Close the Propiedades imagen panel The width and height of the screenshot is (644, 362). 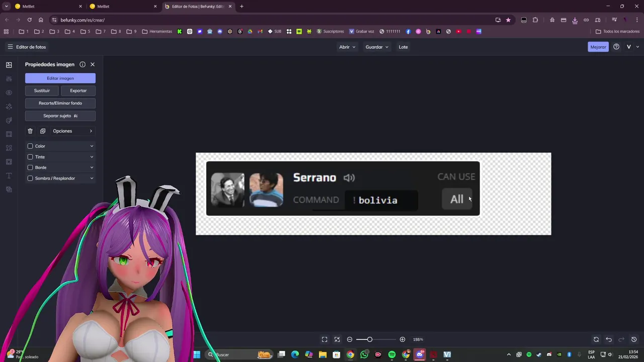tap(93, 64)
